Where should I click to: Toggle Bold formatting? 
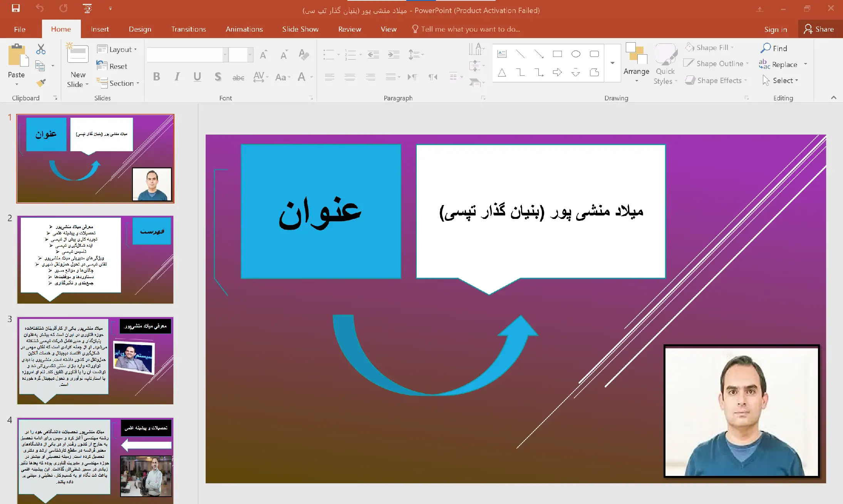point(156,77)
